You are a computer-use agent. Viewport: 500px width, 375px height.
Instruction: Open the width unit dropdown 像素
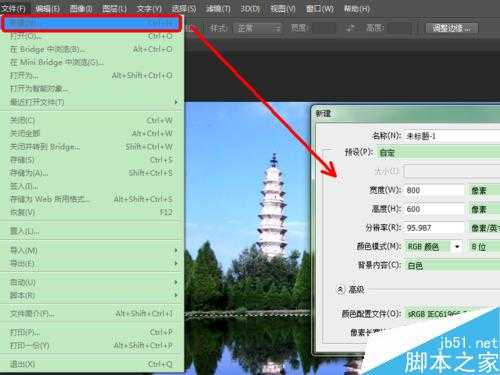[x=484, y=190]
